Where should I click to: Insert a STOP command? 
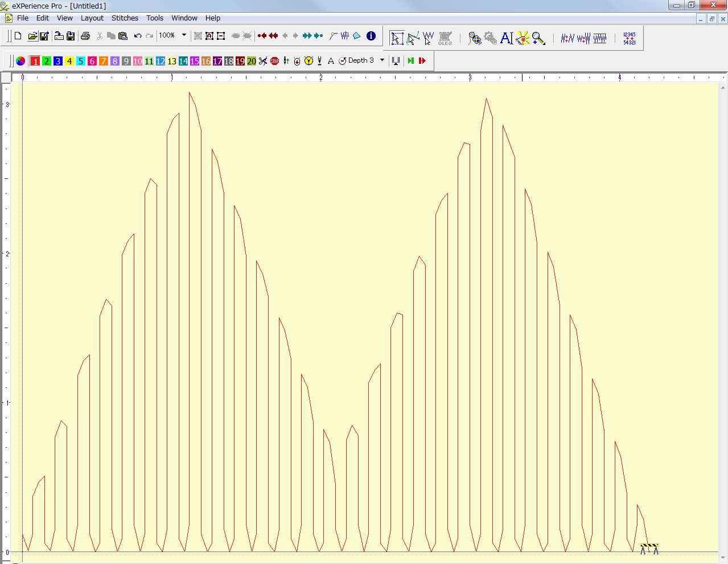(274, 61)
